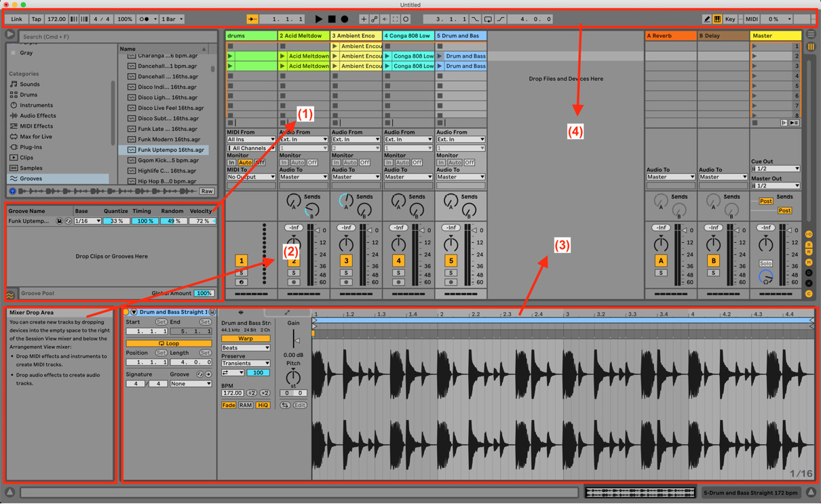This screenshot has height=504, width=821.
Task: Toggle the HiQ button
Action: [263, 405]
